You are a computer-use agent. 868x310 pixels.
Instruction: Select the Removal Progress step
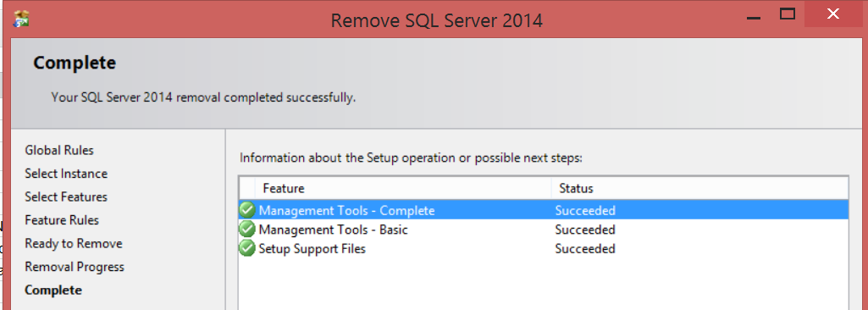[75, 267]
